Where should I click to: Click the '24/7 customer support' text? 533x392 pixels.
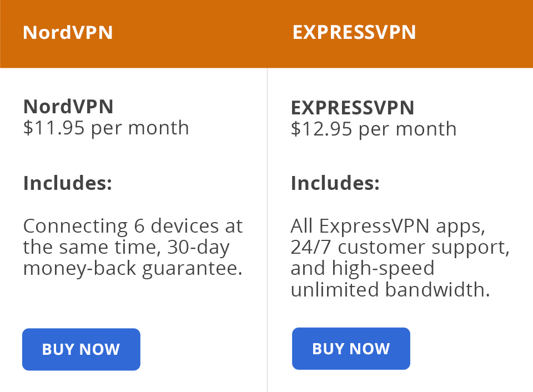(398, 248)
